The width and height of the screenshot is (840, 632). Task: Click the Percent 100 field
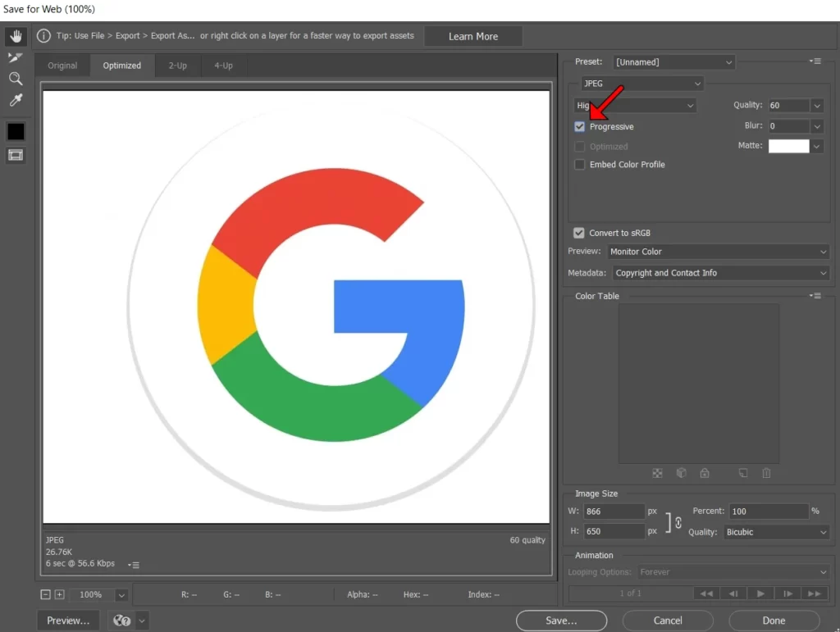tap(768, 512)
